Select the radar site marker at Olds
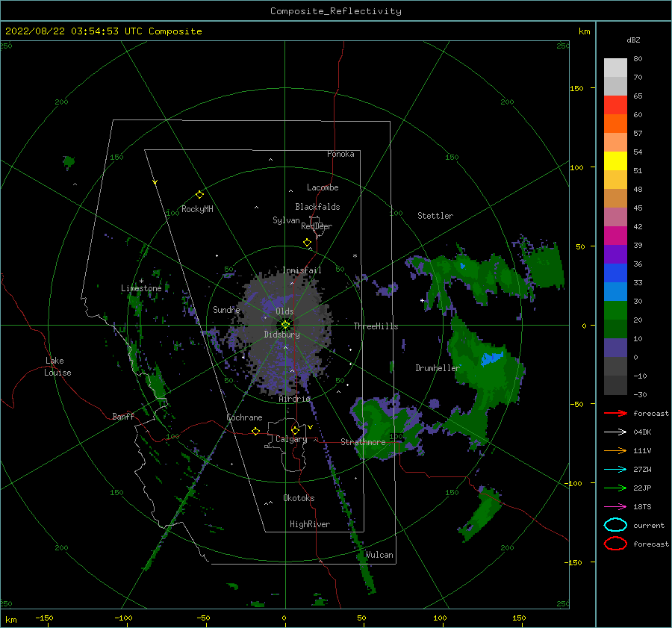The width and height of the screenshot is (672, 628). click(x=285, y=325)
